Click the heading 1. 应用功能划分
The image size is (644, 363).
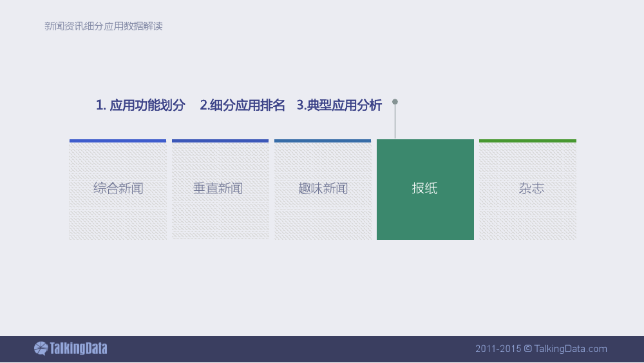point(140,105)
